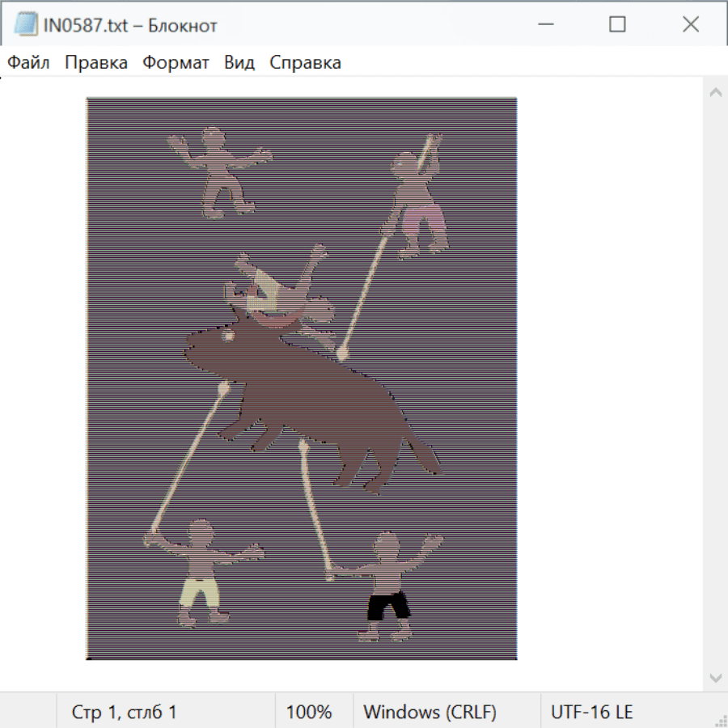Click the UTF-16 LE encoding indicator
This screenshot has height=728, width=728.
pyautogui.click(x=591, y=713)
